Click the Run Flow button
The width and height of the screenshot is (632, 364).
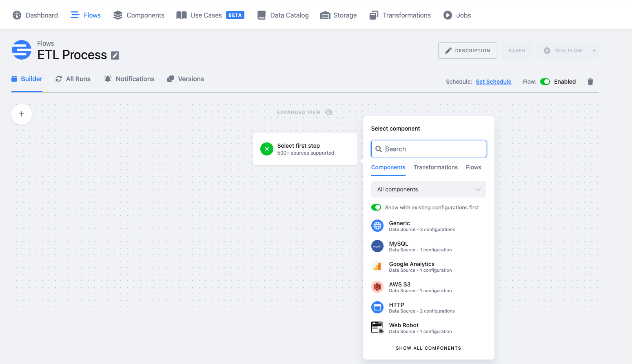pyautogui.click(x=563, y=51)
